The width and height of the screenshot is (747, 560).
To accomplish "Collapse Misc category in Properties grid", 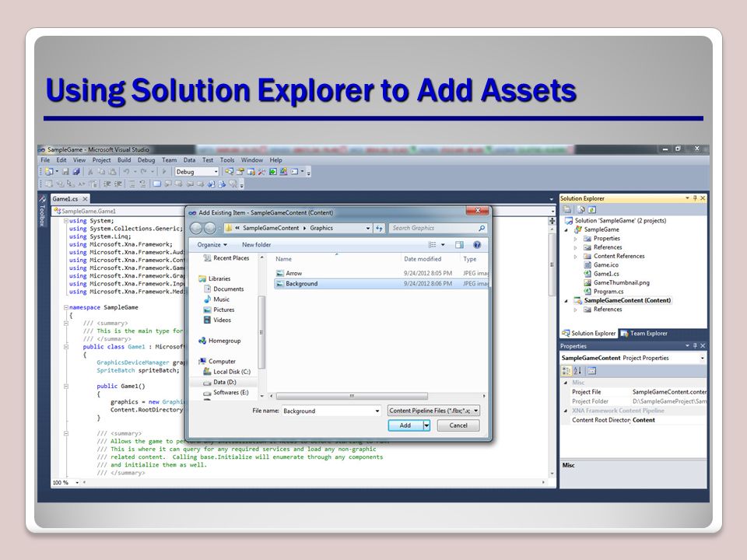I will 566,383.
